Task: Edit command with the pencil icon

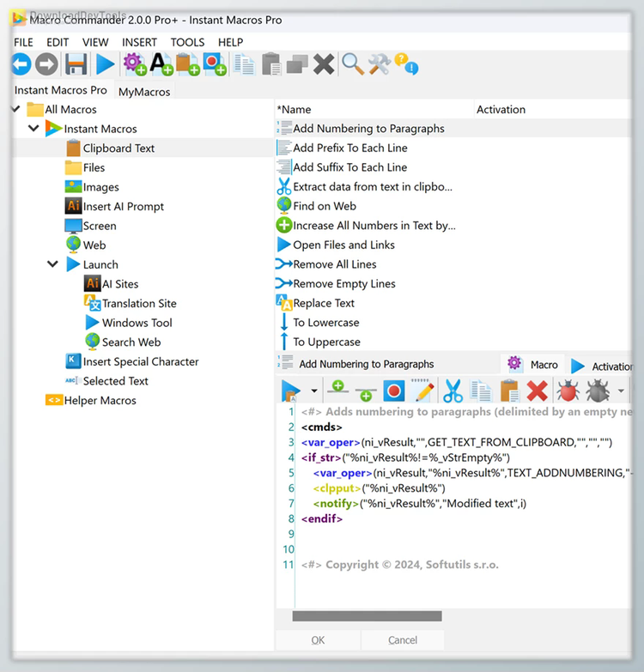Action: [422, 390]
